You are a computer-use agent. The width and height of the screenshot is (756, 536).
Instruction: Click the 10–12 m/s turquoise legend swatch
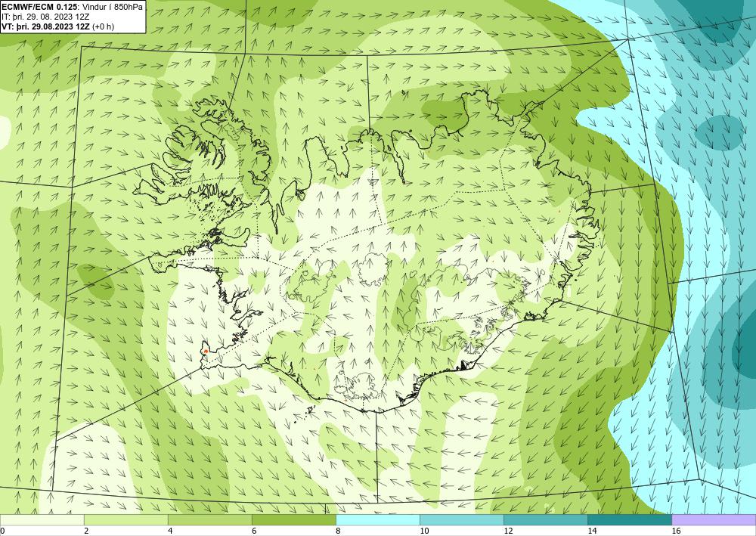pyautogui.click(x=462, y=519)
